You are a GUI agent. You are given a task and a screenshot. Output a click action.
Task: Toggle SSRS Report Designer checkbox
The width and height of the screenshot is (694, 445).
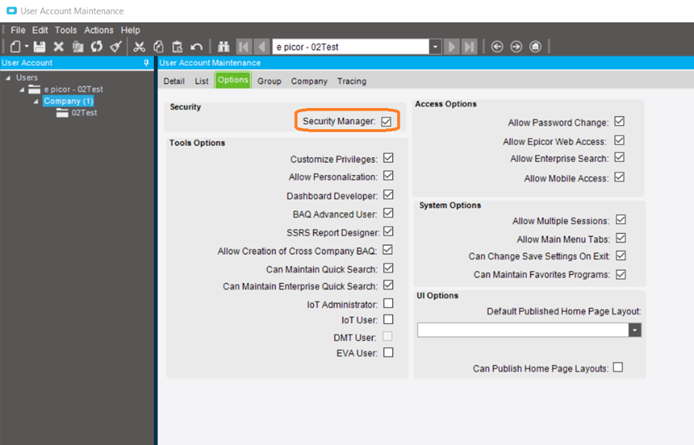(388, 232)
